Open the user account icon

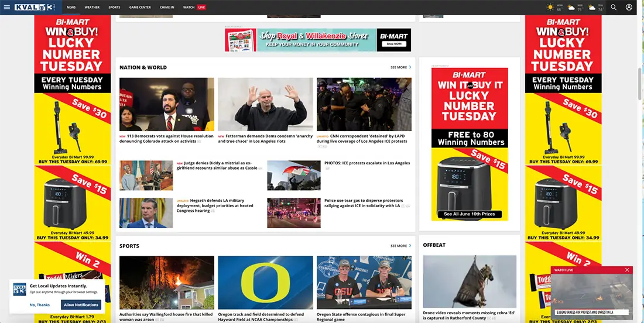coord(629,8)
